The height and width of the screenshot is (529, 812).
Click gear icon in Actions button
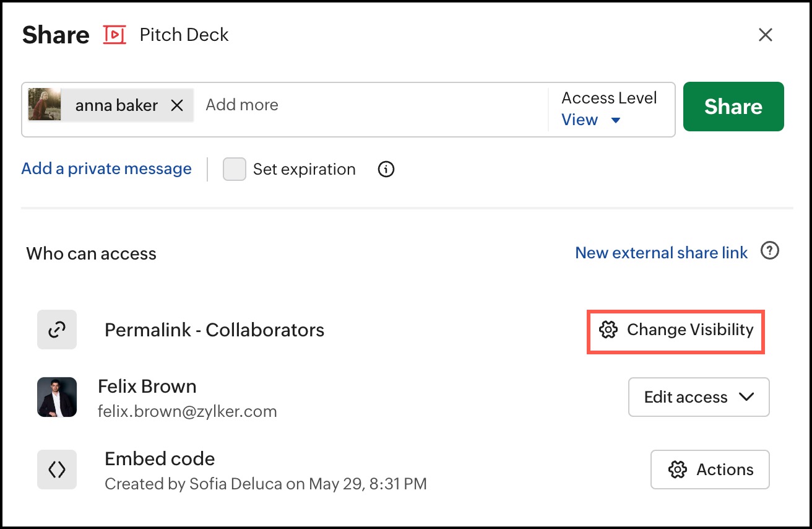(x=678, y=470)
